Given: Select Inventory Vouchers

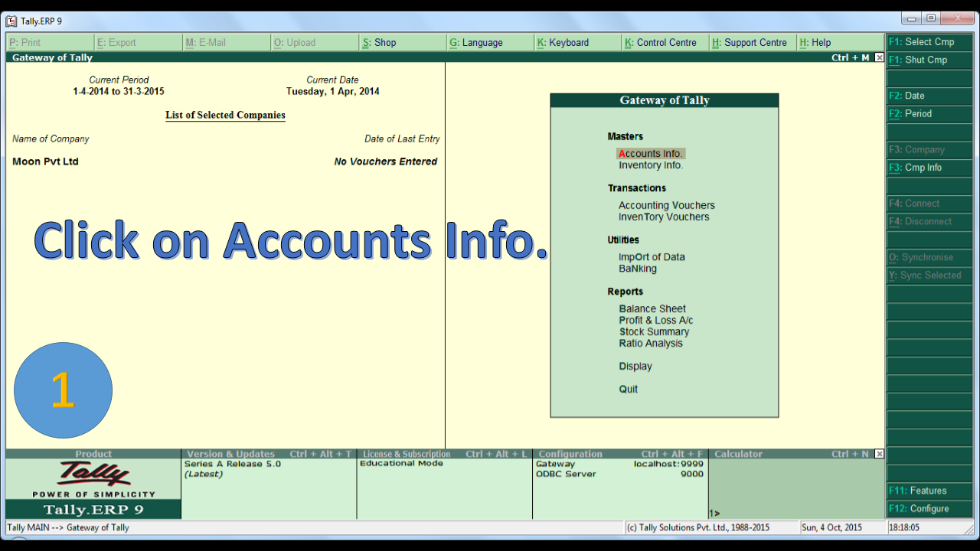Looking at the screenshot, I should pyautogui.click(x=664, y=217).
